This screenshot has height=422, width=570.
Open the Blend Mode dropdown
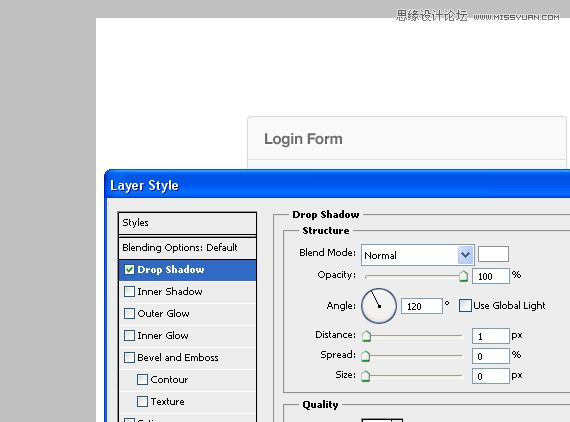[418, 255]
